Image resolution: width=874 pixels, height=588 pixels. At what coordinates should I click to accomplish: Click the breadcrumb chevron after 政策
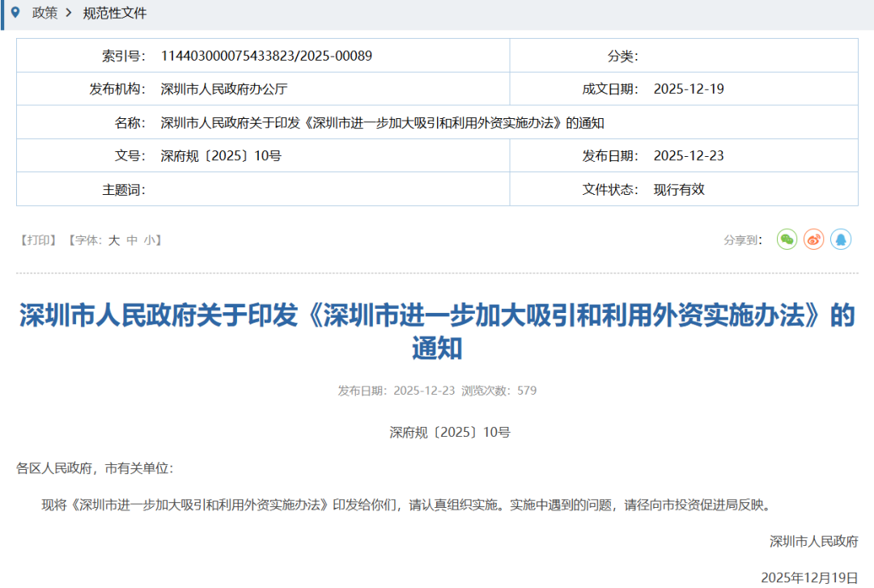(x=69, y=14)
